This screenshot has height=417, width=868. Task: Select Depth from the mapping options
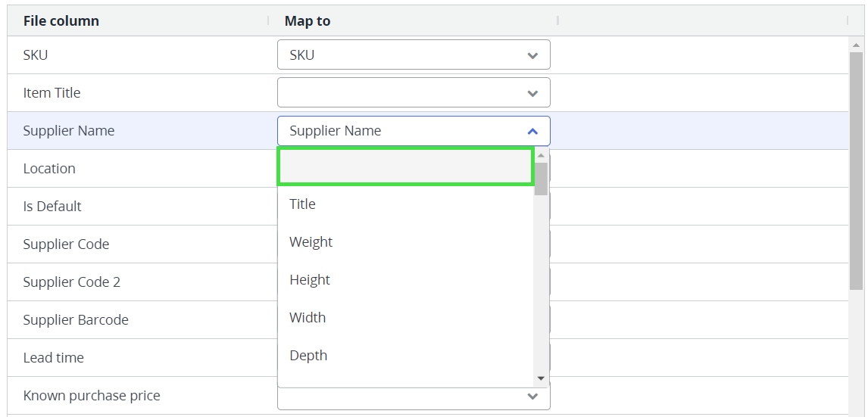point(308,356)
